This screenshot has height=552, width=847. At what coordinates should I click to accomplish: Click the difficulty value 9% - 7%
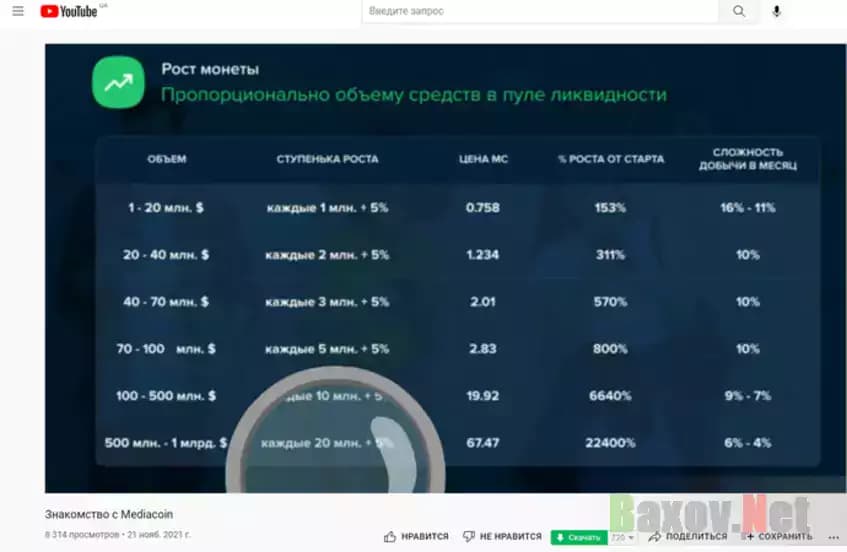pos(748,395)
